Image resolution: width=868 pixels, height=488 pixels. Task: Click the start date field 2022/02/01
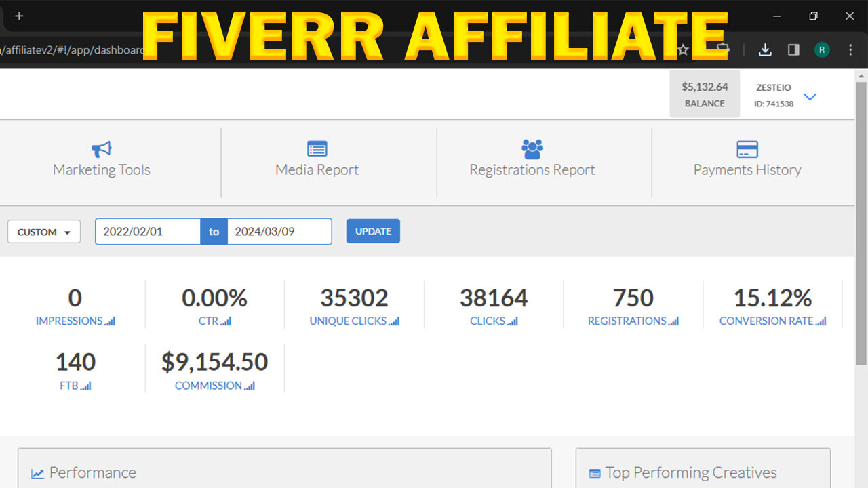[x=148, y=231]
